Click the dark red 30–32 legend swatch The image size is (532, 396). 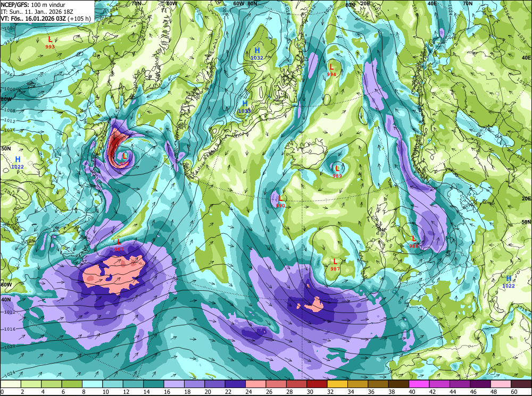317,384
